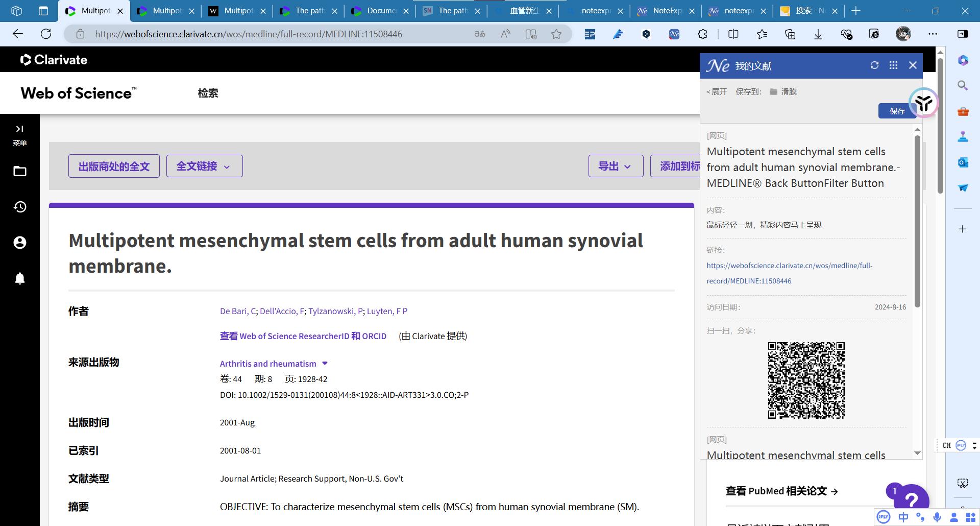980x526 pixels.
Task: Click the round floating Y logo icon
Action: click(x=923, y=103)
